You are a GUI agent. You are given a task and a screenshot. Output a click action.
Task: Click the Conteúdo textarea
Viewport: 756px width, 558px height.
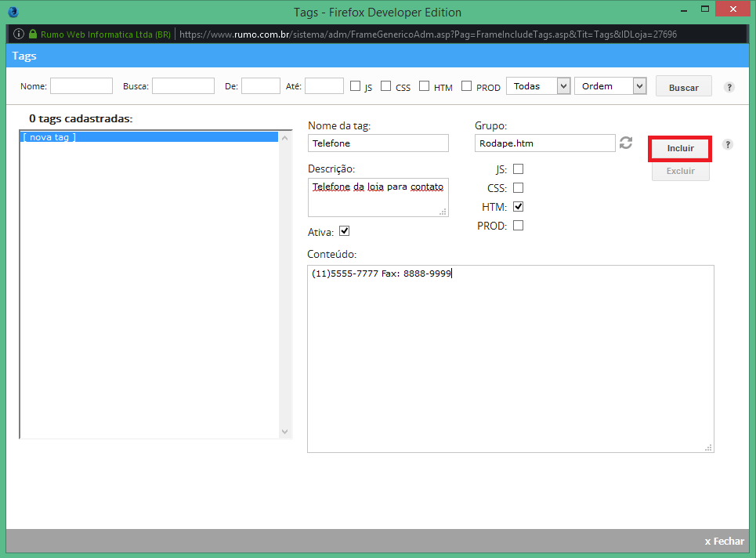tap(511, 359)
